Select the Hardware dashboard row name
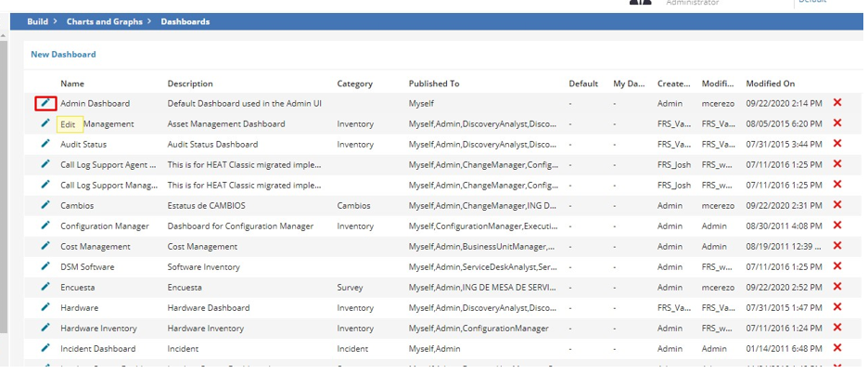Image resolution: width=868 pixels, height=374 pixels. pyautogui.click(x=80, y=307)
